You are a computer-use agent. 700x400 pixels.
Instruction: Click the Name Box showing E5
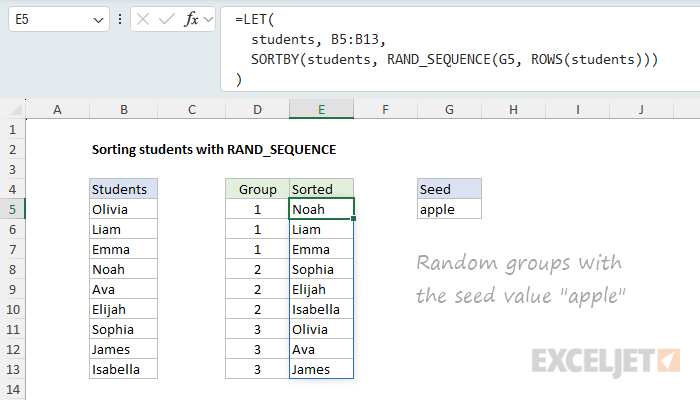pos(58,19)
